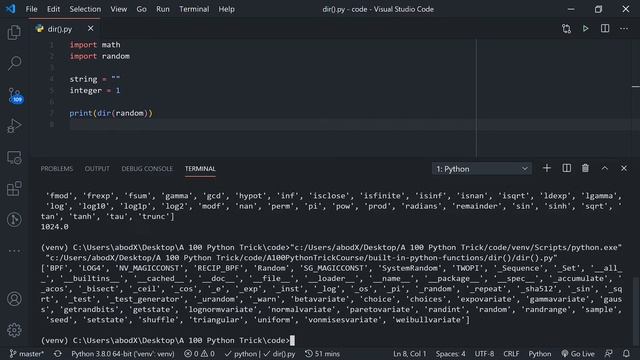Click the feedback icon in status bar
The width and height of the screenshot is (640, 360).
(x=609, y=354)
